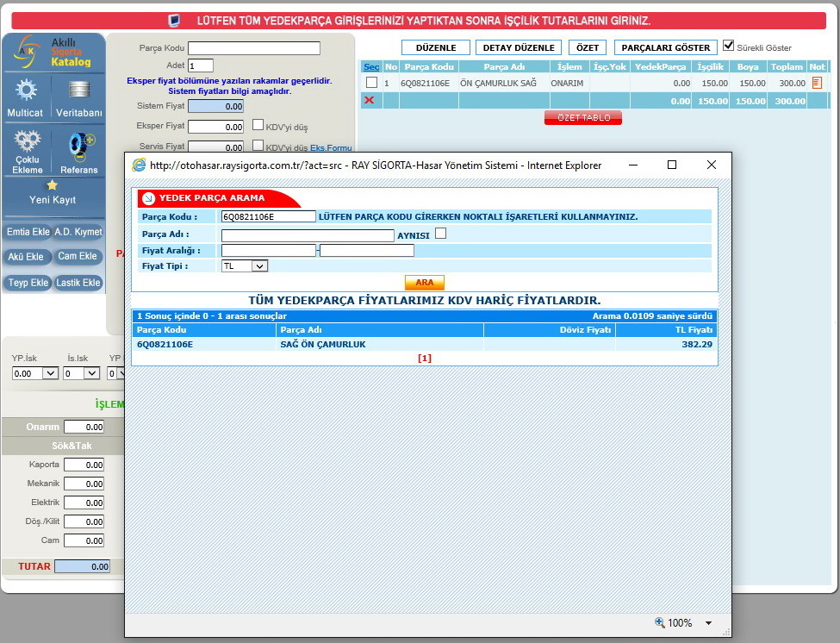This screenshot has height=643, width=840.
Task: Click the Fiyat Aralığı minimum field
Action: coord(269,250)
